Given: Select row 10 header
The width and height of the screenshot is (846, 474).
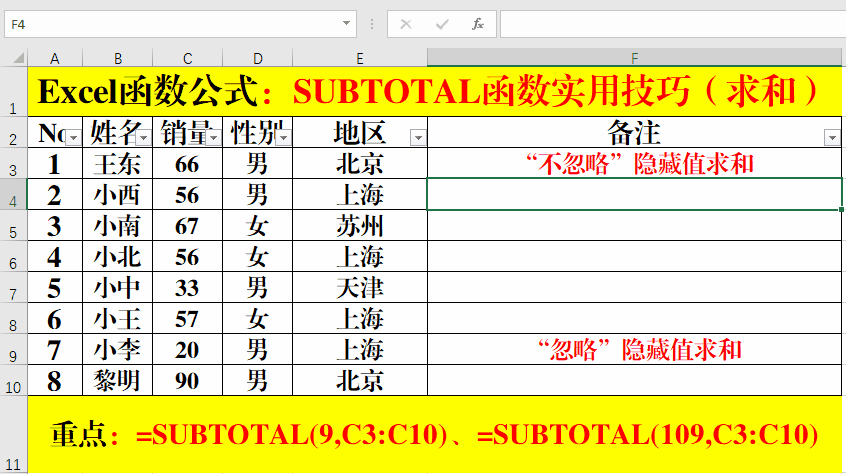Looking at the screenshot, I should click(13, 381).
